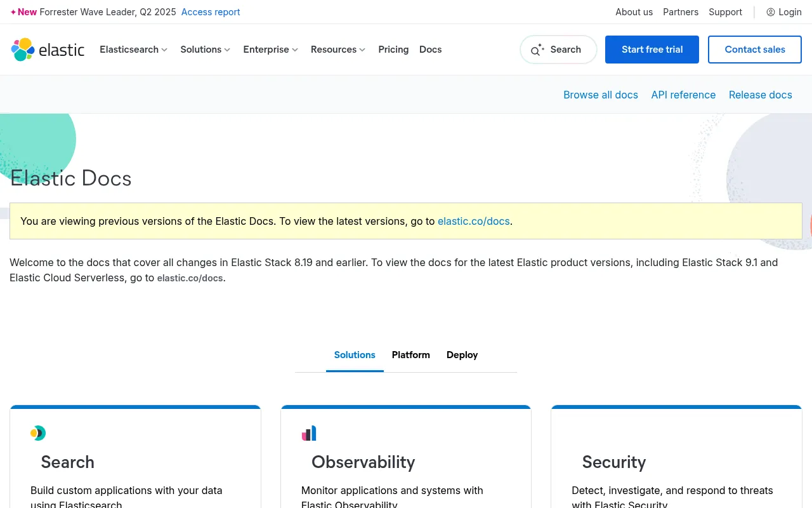The width and height of the screenshot is (812, 508).
Task: Click the Login user icon
Action: [771, 12]
